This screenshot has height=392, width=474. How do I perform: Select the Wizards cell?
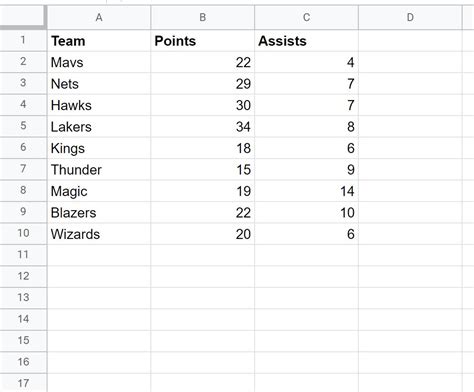pos(99,234)
